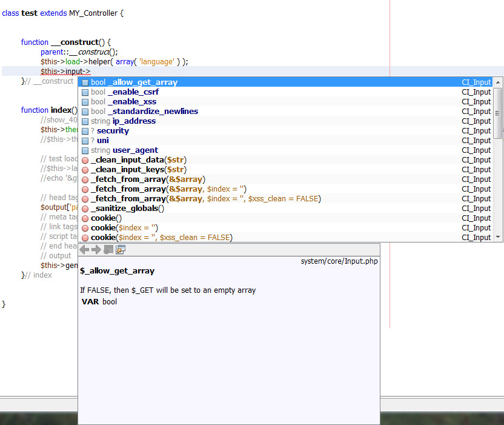The width and height of the screenshot is (504, 425).
Task: Click the back navigation arrow in documentation popup
Action: coord(84,249)
